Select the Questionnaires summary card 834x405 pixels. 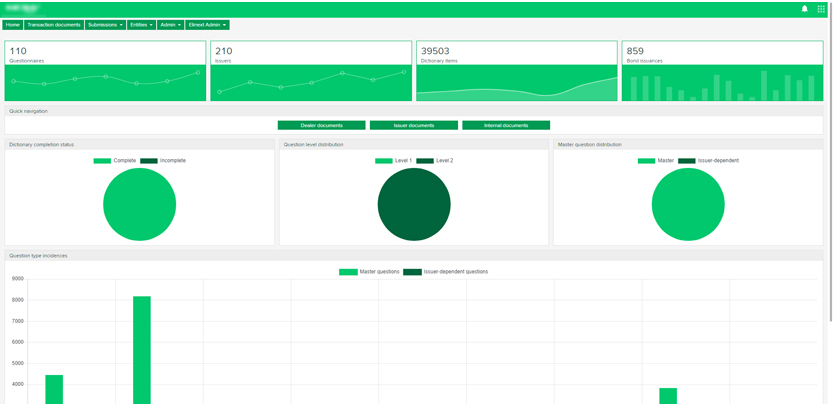[x=105, y=71]
